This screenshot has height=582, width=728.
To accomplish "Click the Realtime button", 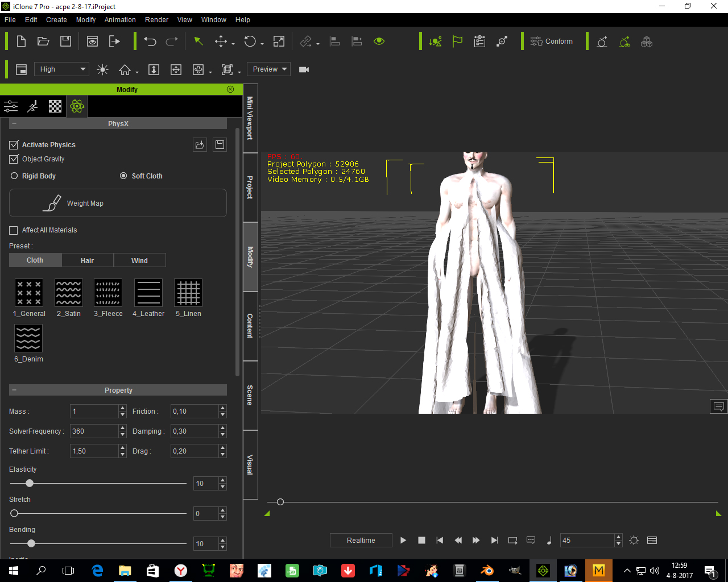I will click(361, 540).
